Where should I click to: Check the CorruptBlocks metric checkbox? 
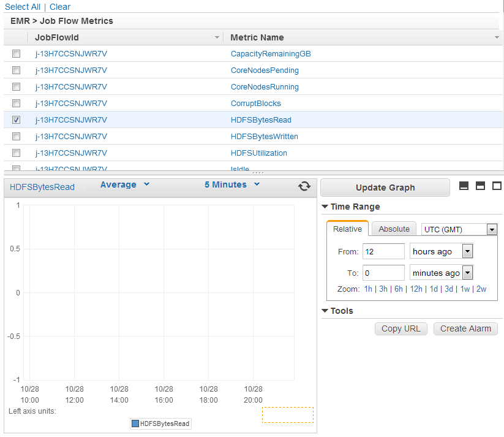click(16, 104)
